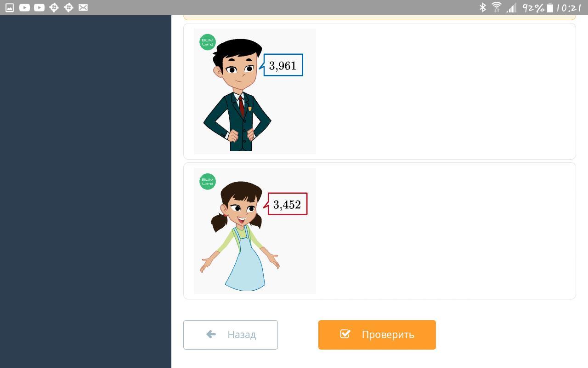Open the second YouTube notification icon
The image size is (588, 368).
pyautogui.click(x=39, y=7)
